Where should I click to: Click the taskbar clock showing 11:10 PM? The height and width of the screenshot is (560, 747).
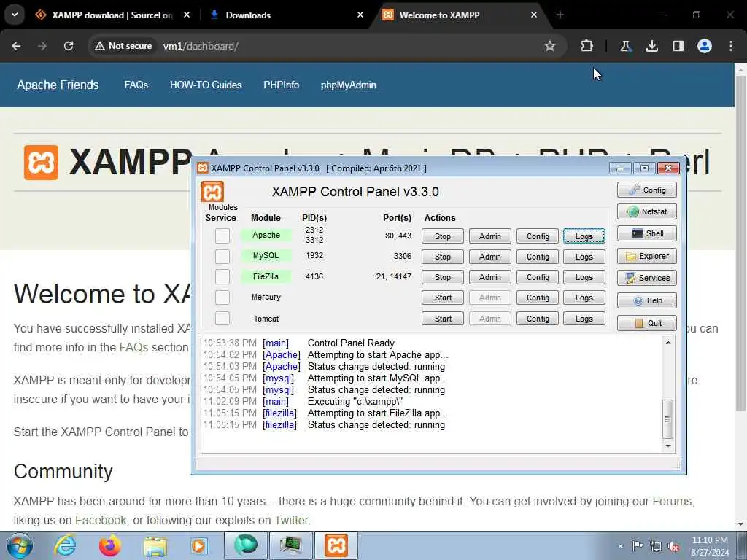click(710, 546)
